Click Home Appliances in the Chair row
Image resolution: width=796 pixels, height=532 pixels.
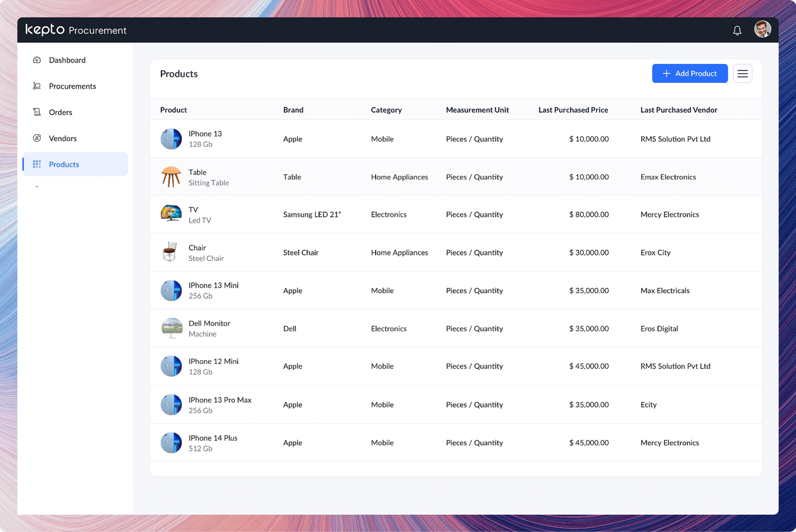click(399, 253)
